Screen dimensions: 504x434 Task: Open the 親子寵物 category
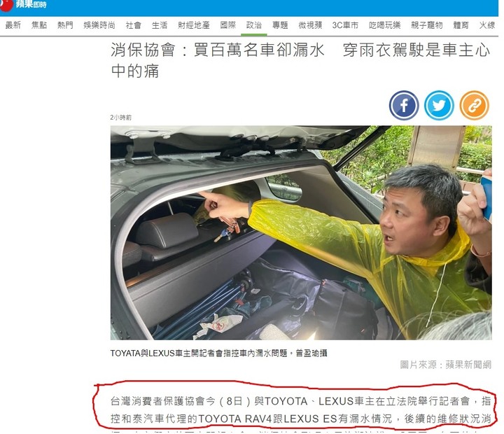click(x=427, y=25)
